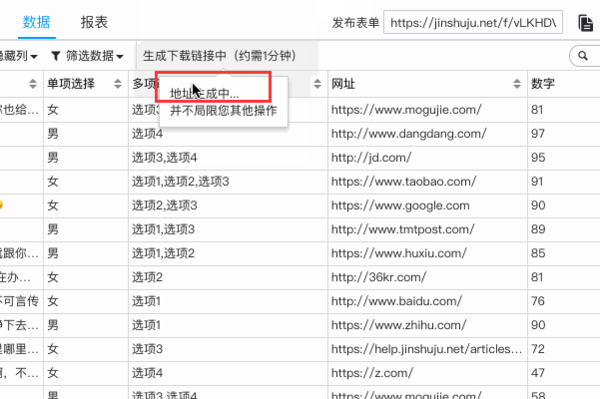Click the help.jinshuju.net articles URL cell

(427, 349)
